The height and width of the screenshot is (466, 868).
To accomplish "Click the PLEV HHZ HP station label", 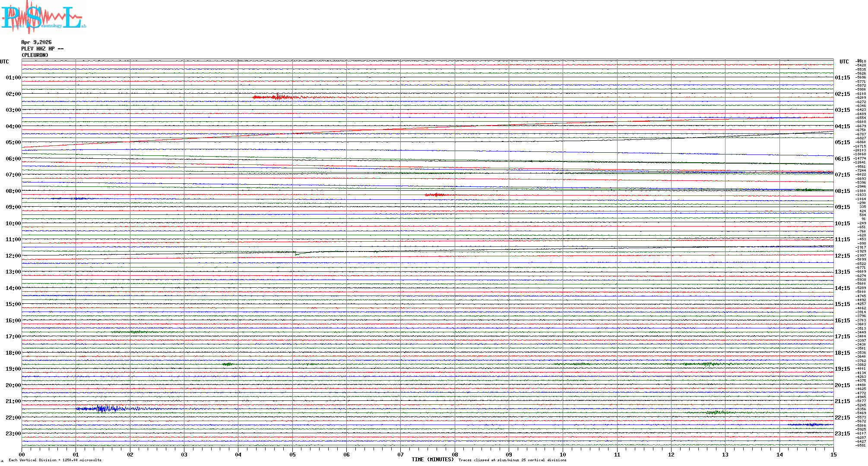I will click(42, 49).
